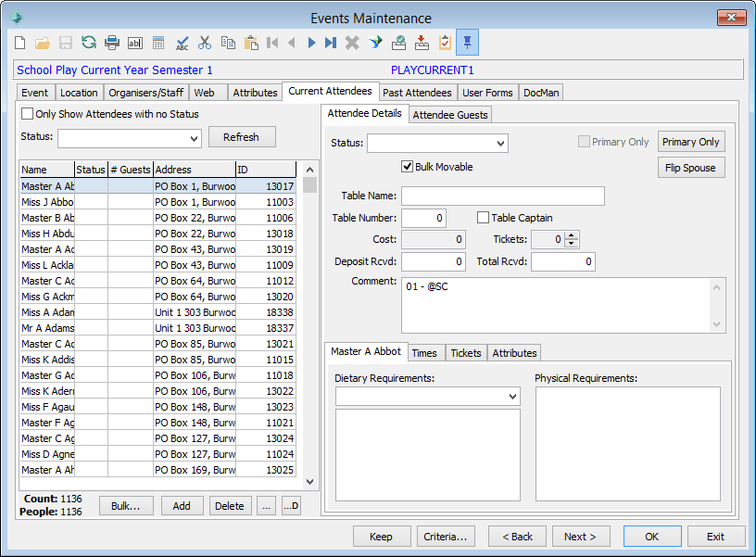Click the Save disk toolbar icon
The image size is (756, 557).
coord(66,43)
